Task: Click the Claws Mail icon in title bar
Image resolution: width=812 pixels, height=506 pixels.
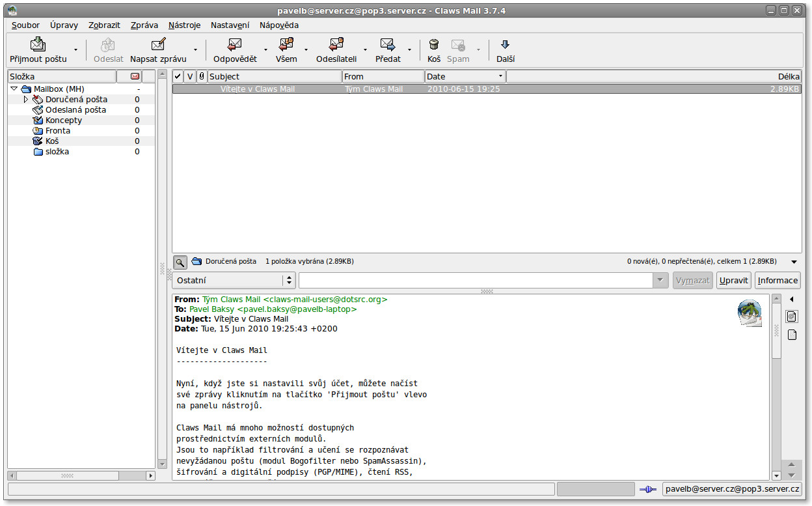Action: 12,10
